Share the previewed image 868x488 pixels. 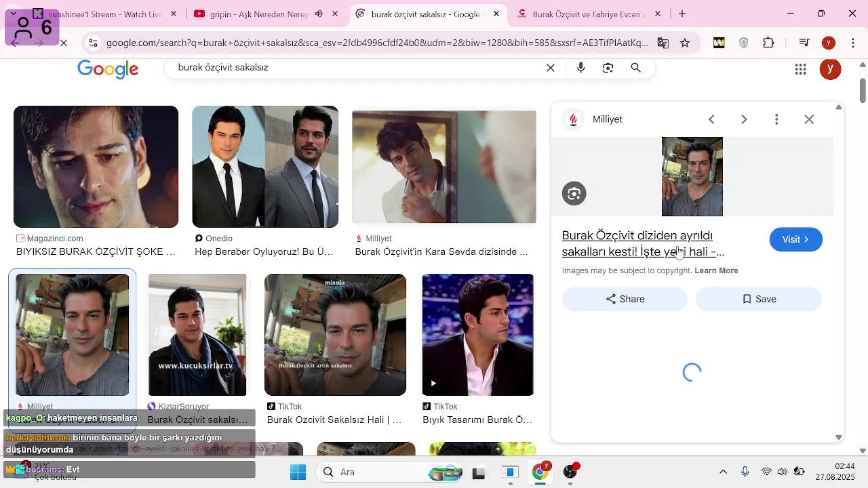pyautogui.click(x=625, y=299)
